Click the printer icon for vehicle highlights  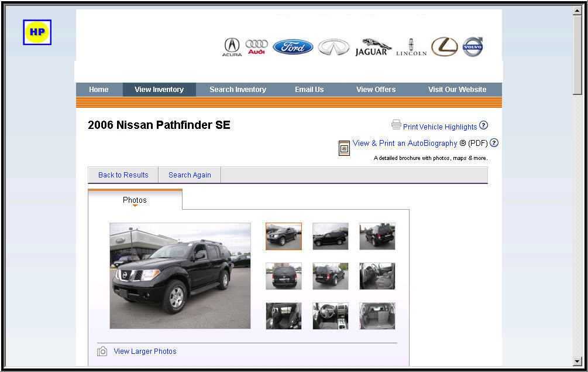396,125
